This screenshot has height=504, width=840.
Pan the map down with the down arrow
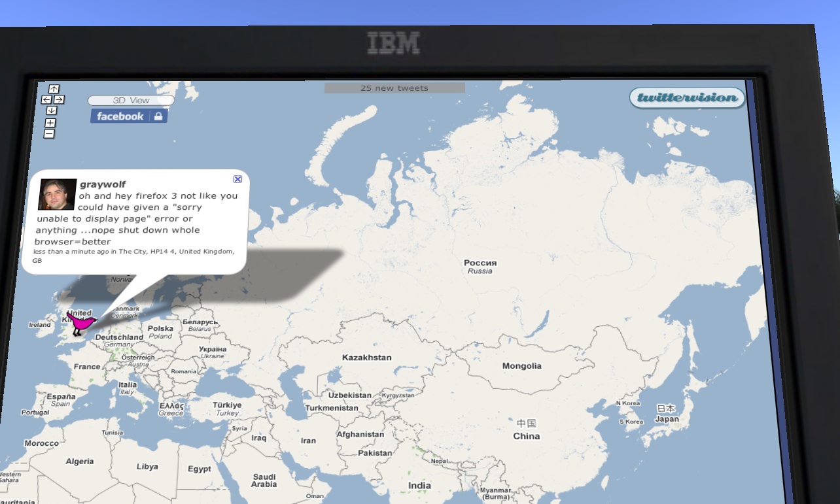[52, 110]
